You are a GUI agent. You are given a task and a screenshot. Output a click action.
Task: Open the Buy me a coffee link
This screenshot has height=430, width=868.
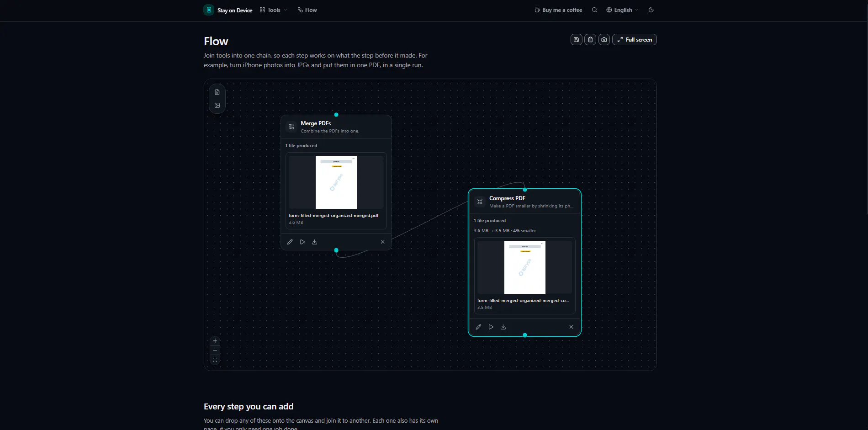[x=558, y=10]
